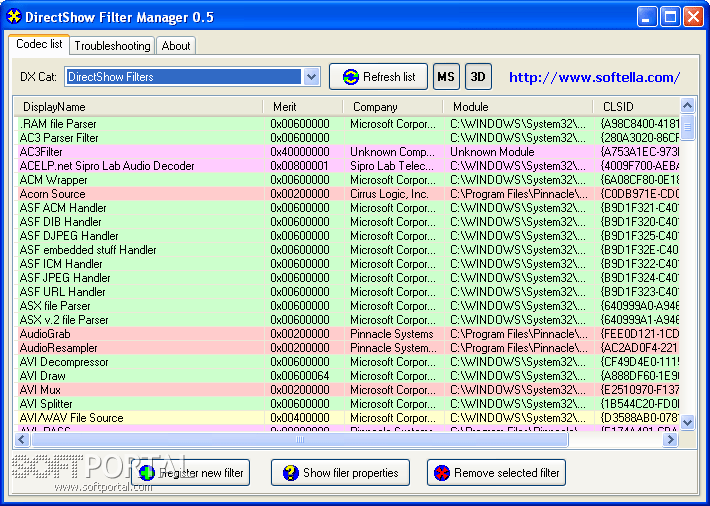Click the vertical scrollbar thumb

[x=687, y=128]
